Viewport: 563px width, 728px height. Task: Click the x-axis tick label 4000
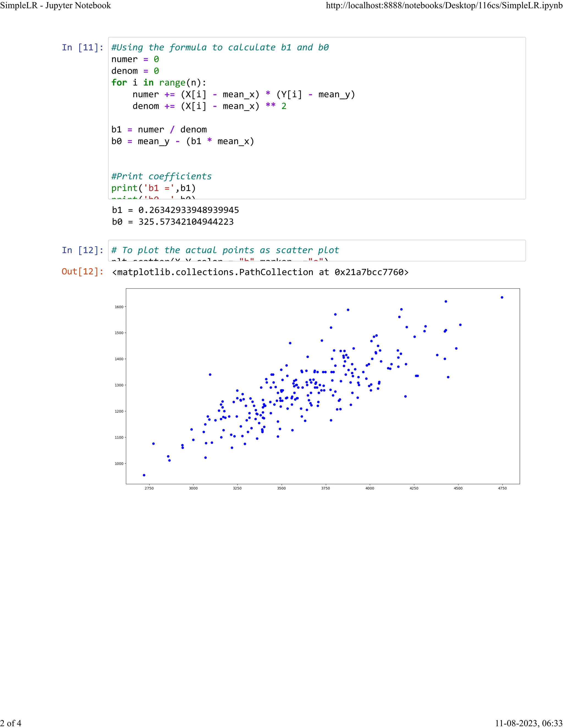[x=370, y=488]
